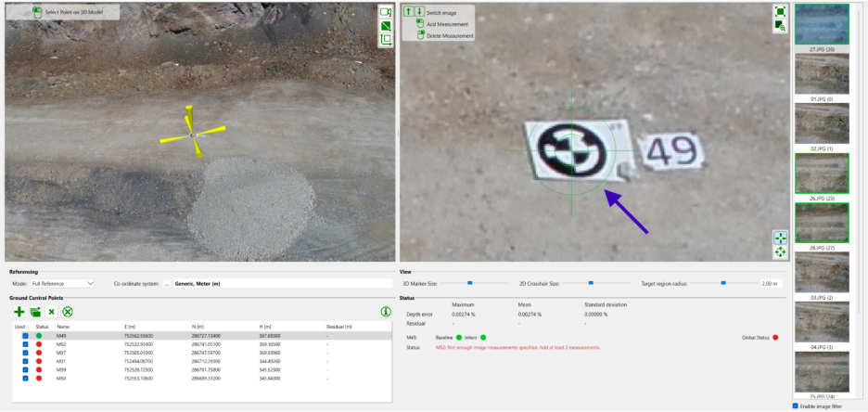Click the ellipsis button for Co-ordinate system
Screen dimensions: 868x412
(x=167, y=283)
